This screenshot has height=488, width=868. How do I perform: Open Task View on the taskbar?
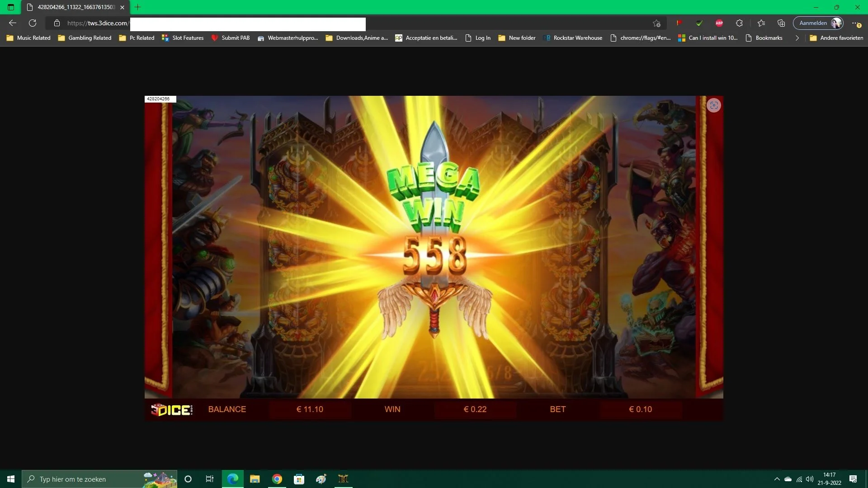click(210, 479)
